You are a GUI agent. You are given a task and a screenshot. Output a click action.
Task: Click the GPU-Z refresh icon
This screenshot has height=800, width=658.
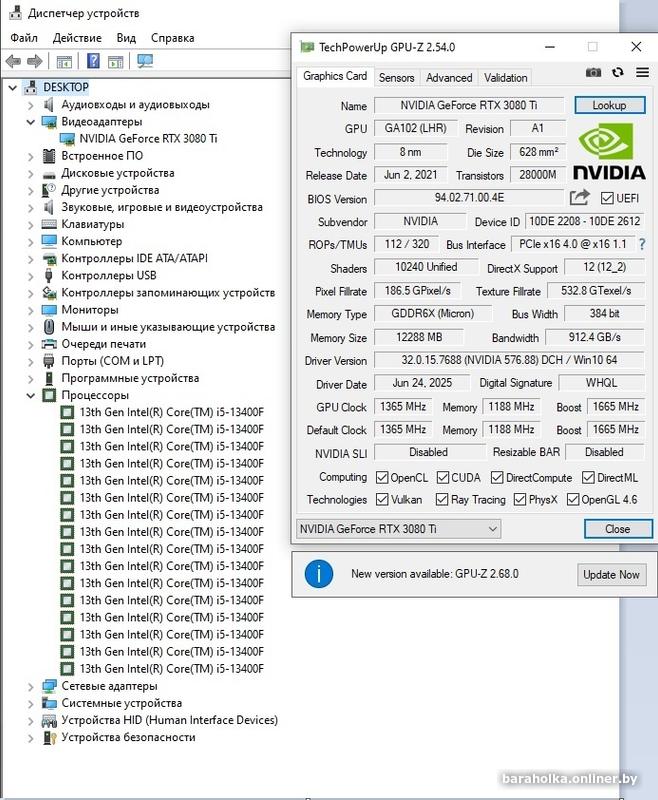pyautogui.click(x=618, y=72)
